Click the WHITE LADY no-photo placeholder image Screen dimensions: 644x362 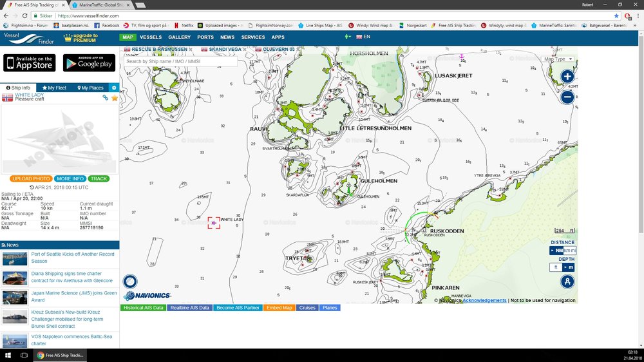point(59,138)
